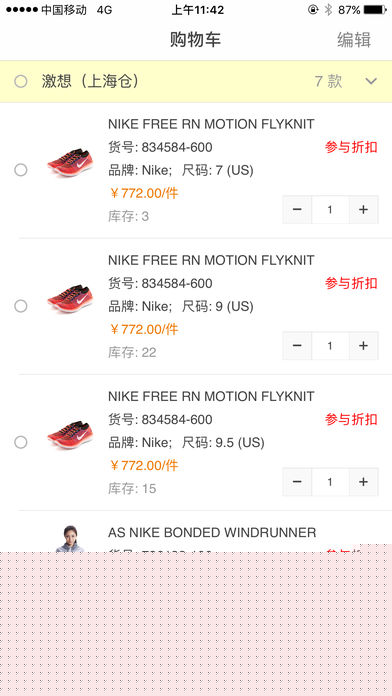Decrease quantity of size 9.5 (US) shoe
The width and height of the screenshot is (392, 696).
pos(297,482)
